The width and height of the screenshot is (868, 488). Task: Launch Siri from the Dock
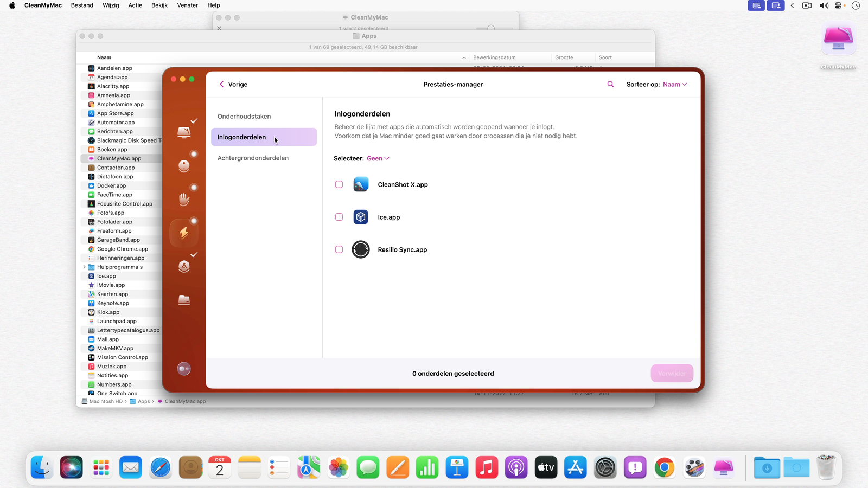(x=72, y=467)
